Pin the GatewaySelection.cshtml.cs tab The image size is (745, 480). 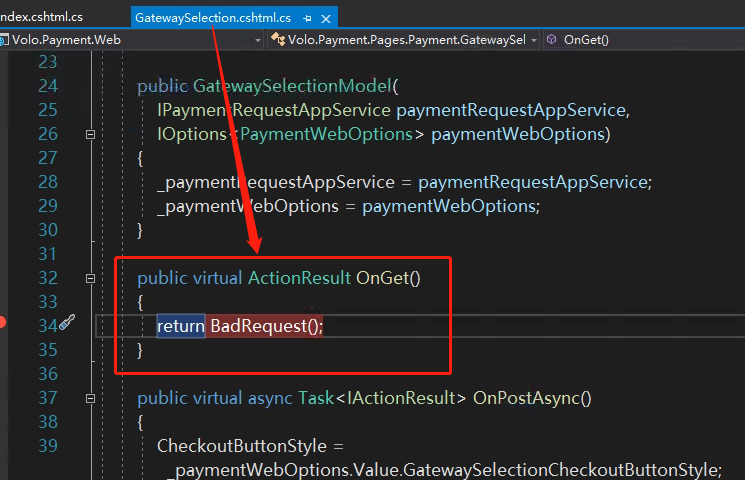pyautogui.click(x=307, y=18)
